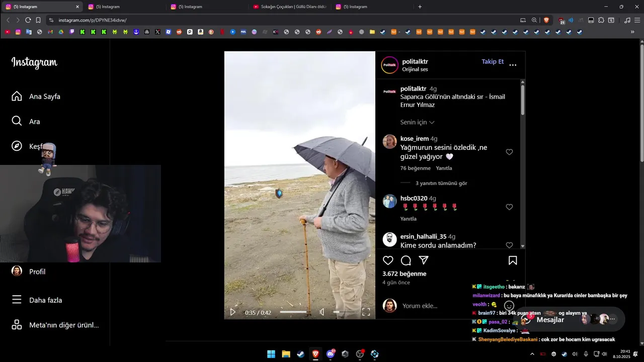
Task: Expand Meta'nın diğer ürünleri menu
Action: click(55, 325)
